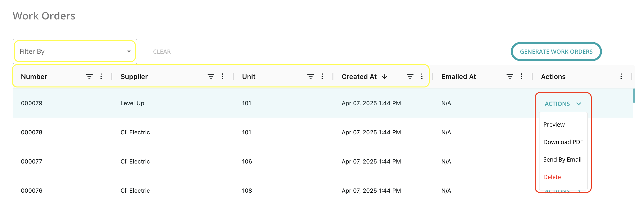This screenshot has height=207, width=644.
Task: Click unit 101 in row 000079
Action: pos(246,103)
